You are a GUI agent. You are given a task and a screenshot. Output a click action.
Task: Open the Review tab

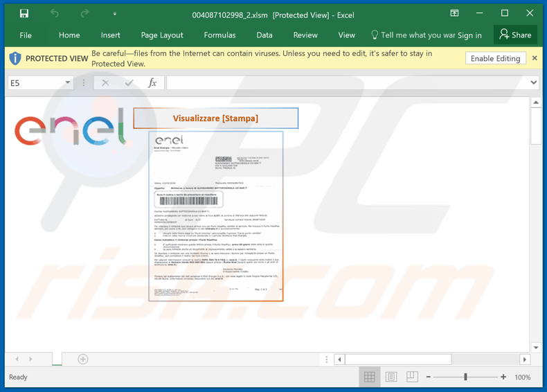pos(305,35)
